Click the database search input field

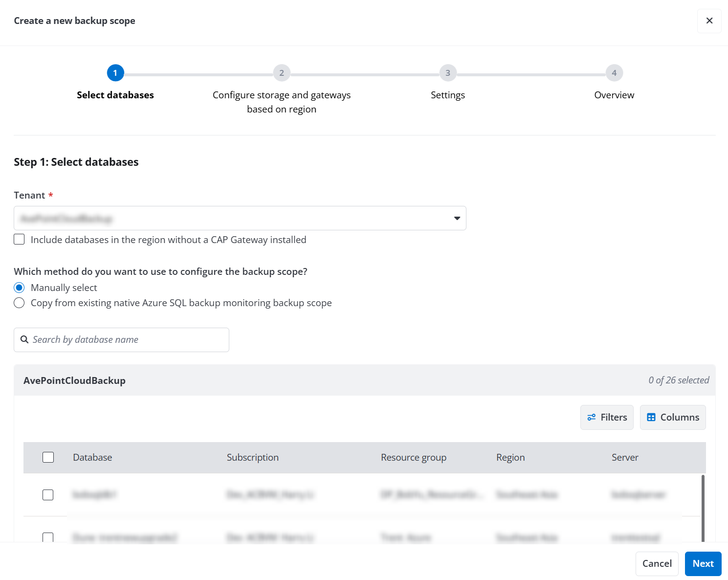pos(121,339)
